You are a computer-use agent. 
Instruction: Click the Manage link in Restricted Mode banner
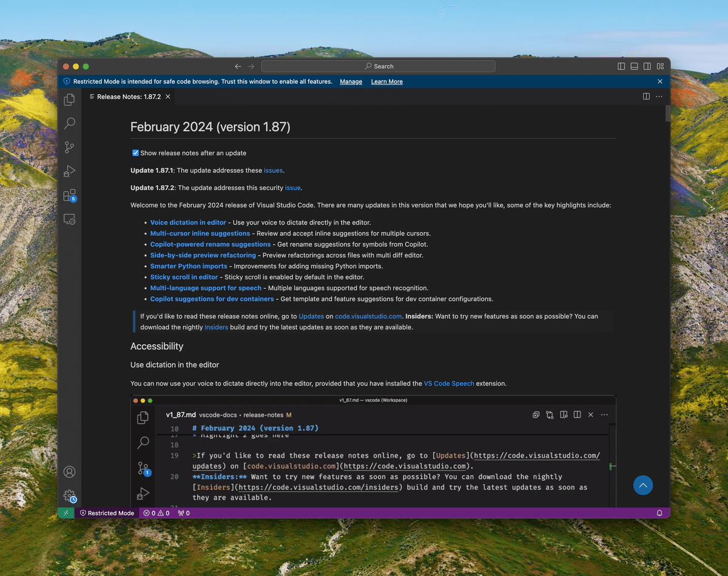[x=351, y=81]
